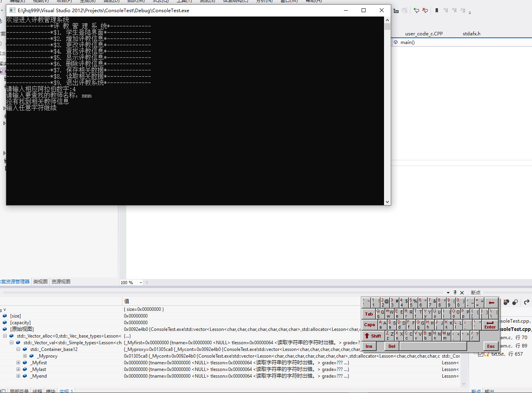Screen dimensions: 532x393
Task: Click the Esc key on on-screen keyboard
Action: [x=491, y=346]
